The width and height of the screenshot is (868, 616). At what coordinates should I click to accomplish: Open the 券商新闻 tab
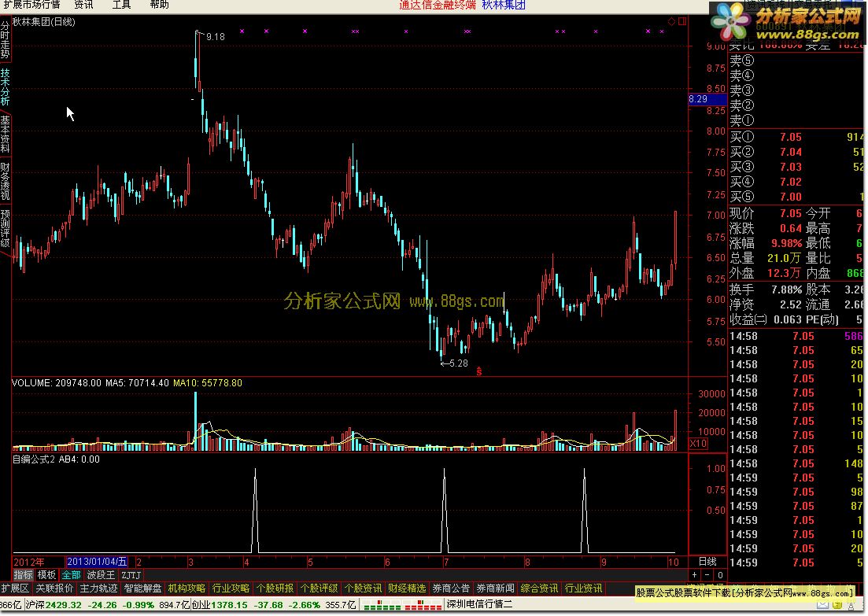pyautogui.click(x=496, y=588)
